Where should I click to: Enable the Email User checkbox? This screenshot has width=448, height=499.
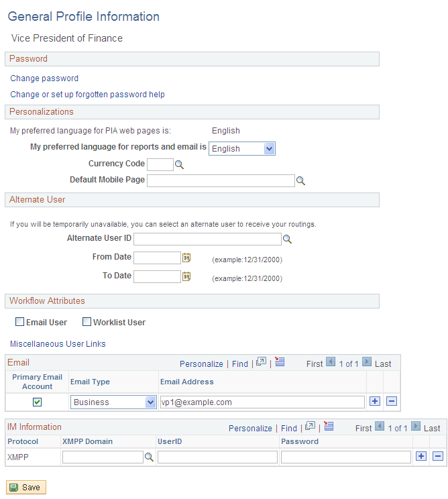pyautogui.click(x=20, y=322)
